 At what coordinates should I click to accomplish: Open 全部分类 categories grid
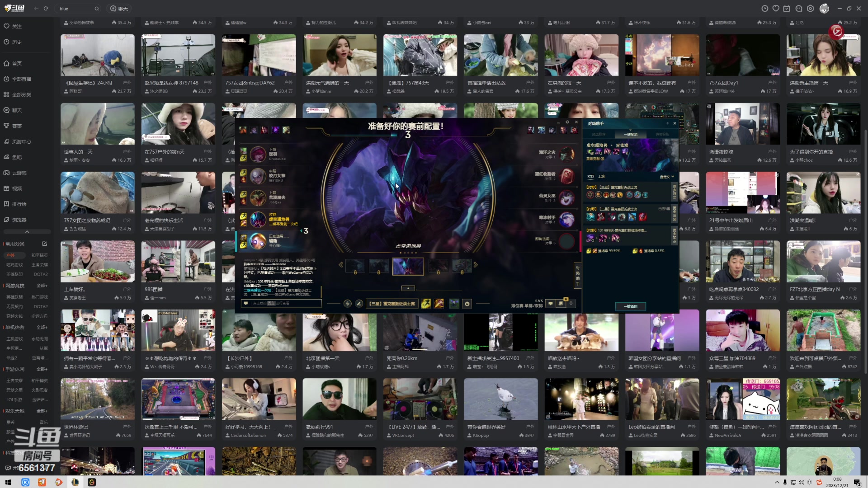[18, 95]
